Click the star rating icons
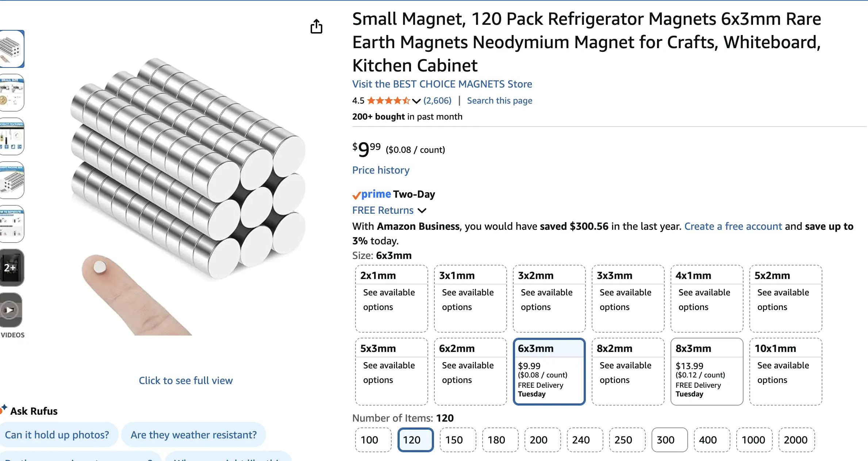Image resolution: width=868 pixels, height=461 pixels. click(x=388, y=101)
